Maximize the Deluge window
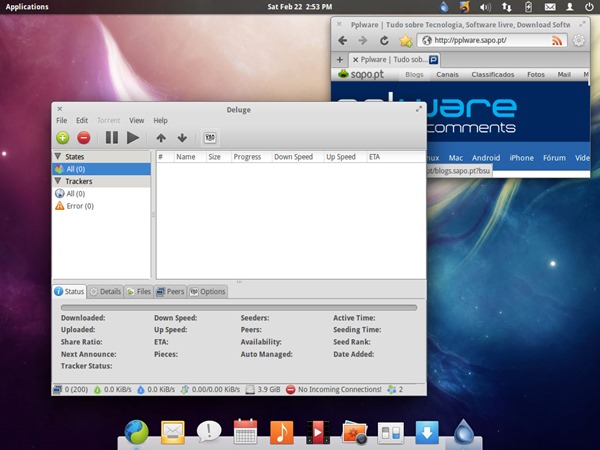Viewport: 600px width, 450px height. click(x=419, y=109)
